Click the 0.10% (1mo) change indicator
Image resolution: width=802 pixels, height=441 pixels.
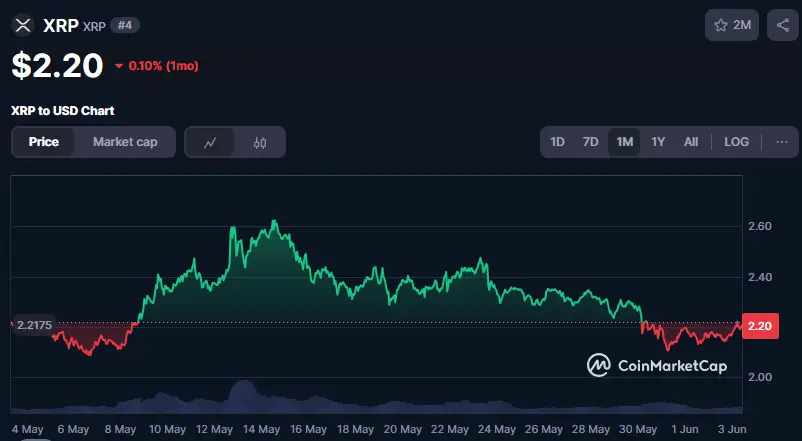pos(157,66)
